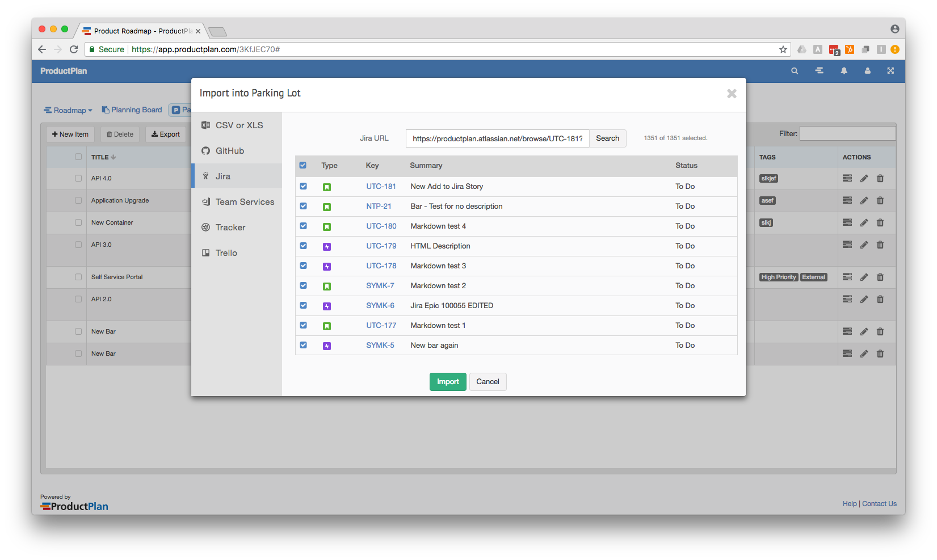This screenshot has height=560, width=937.
Task: Click the trash icon for API 4.0 row
Action: pyautogui.click(x=880, y=178)
